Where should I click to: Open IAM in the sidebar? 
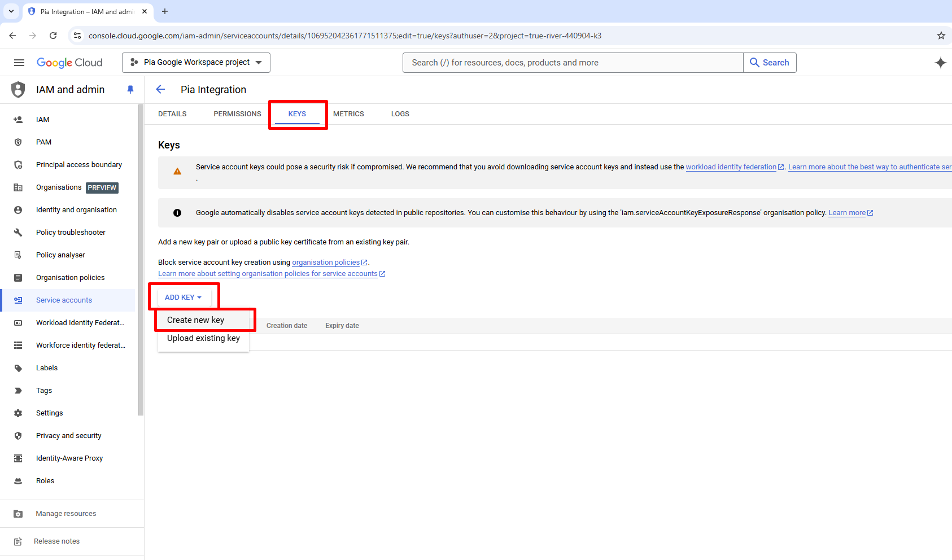point(68,120)
